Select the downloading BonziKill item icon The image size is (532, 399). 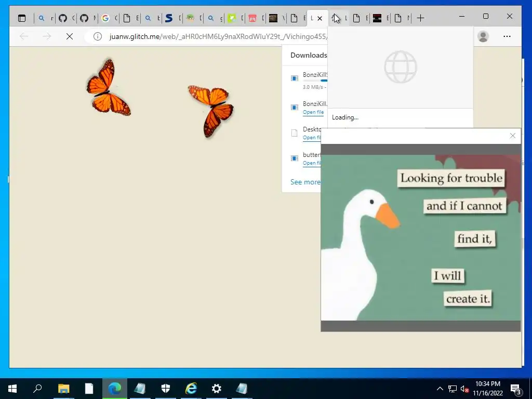[295, 78]
